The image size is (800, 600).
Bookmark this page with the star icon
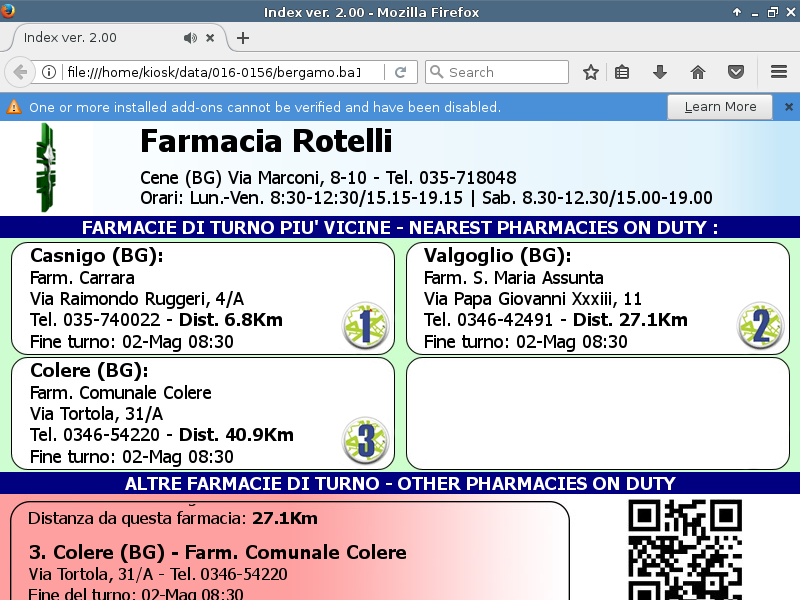tap(591, 72)
